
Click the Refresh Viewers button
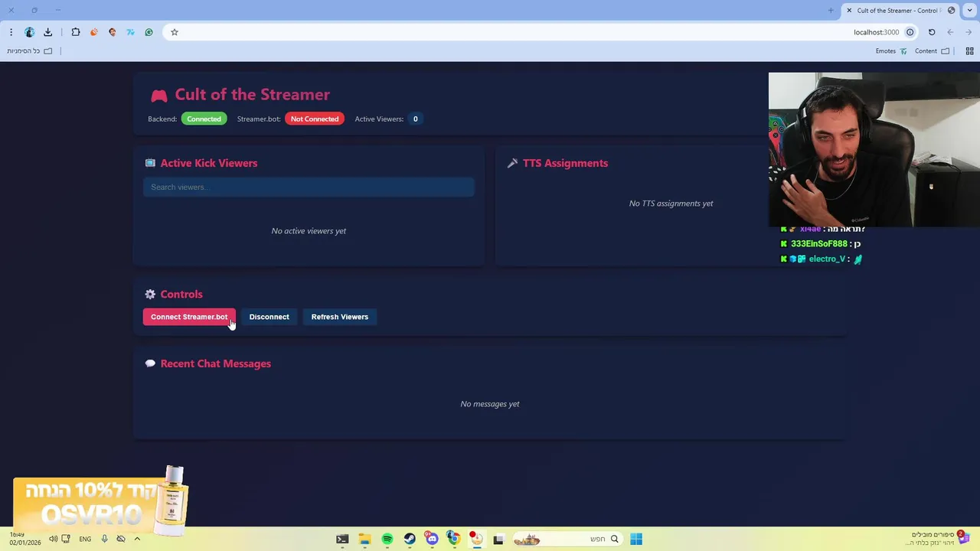[340, 317]
